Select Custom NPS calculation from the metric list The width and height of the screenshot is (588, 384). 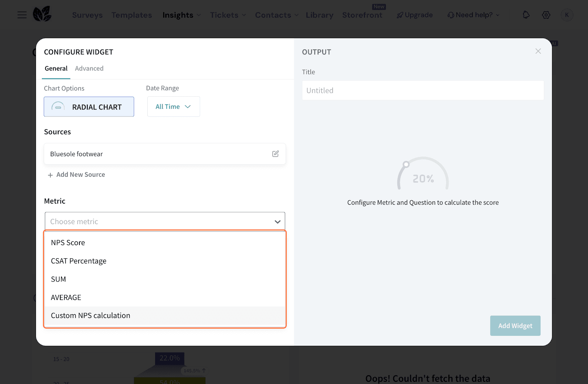[x=90, y=315]
